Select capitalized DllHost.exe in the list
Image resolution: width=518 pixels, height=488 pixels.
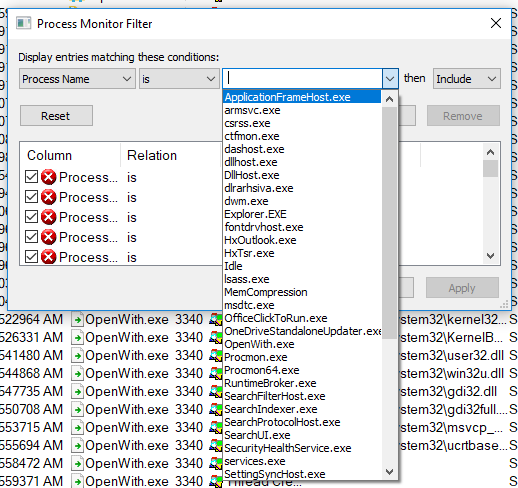point(302,175)
